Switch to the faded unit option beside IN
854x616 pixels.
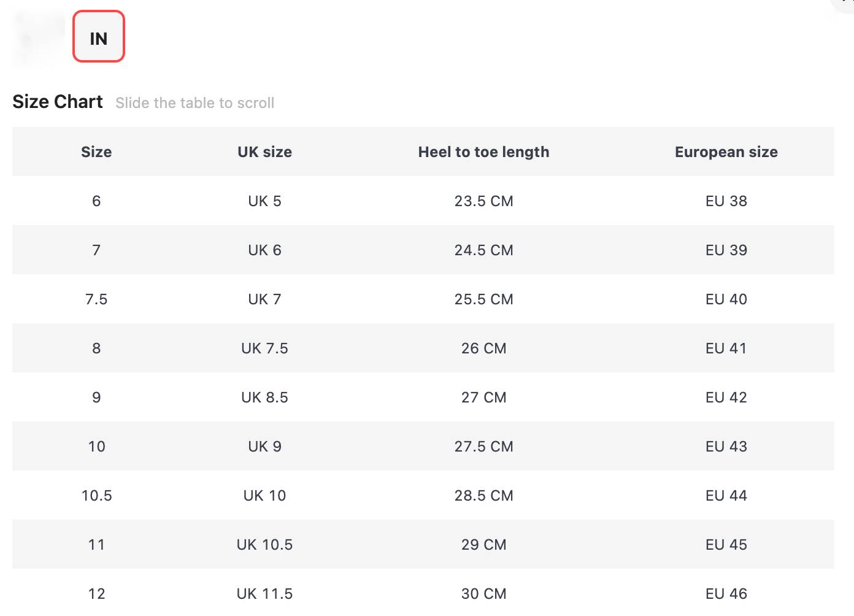pyautogui.click(x=39, y=38)
